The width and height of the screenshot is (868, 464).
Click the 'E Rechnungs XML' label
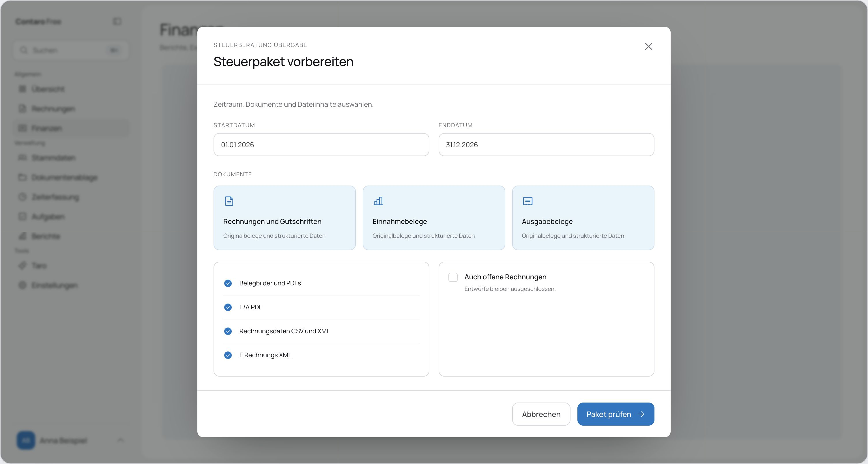pos(265,355)
